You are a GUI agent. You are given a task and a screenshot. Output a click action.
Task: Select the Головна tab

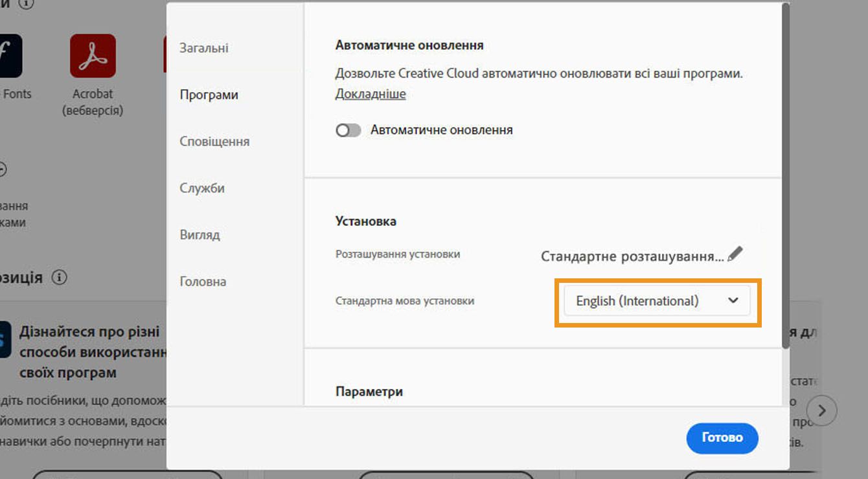click(203, 282)
